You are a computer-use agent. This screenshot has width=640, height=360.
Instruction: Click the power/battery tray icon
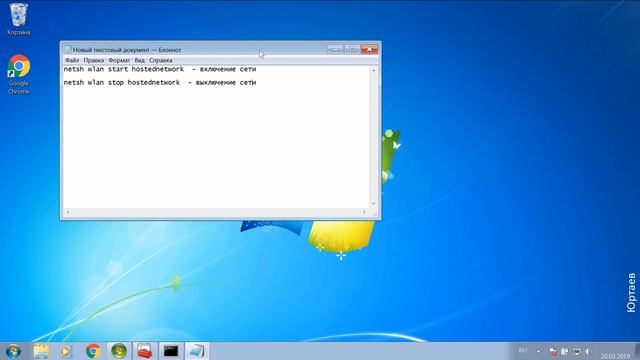[x=565, y=351]
